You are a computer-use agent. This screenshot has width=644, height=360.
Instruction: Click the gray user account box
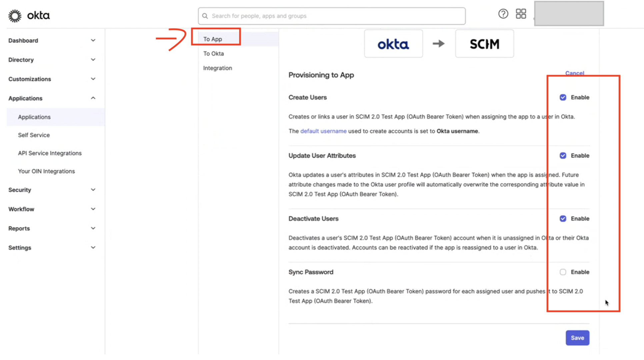(569, 14)
